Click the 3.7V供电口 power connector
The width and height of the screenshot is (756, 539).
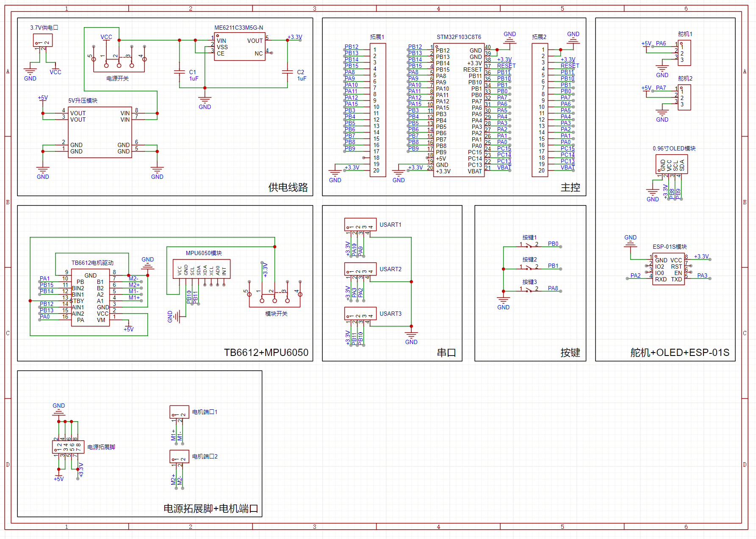tap(43, 40)
